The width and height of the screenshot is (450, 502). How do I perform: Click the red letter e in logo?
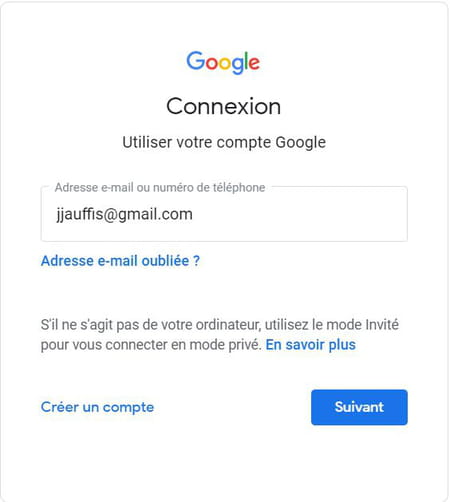point(254,63)
